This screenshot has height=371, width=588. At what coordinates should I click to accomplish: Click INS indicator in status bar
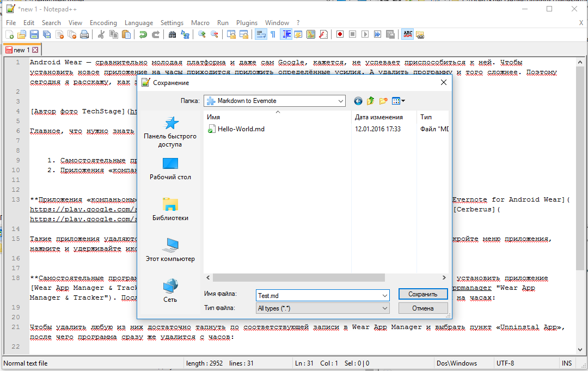coord(567,363)
